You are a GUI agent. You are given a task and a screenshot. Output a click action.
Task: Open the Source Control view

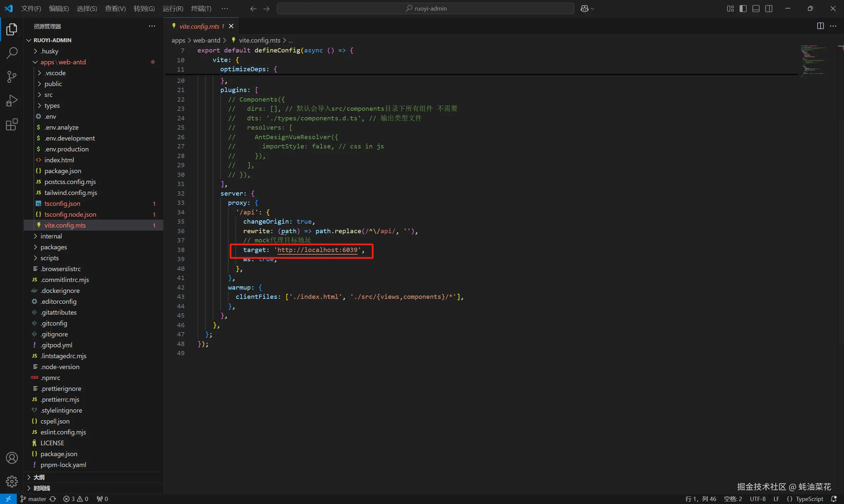(12, 77)
